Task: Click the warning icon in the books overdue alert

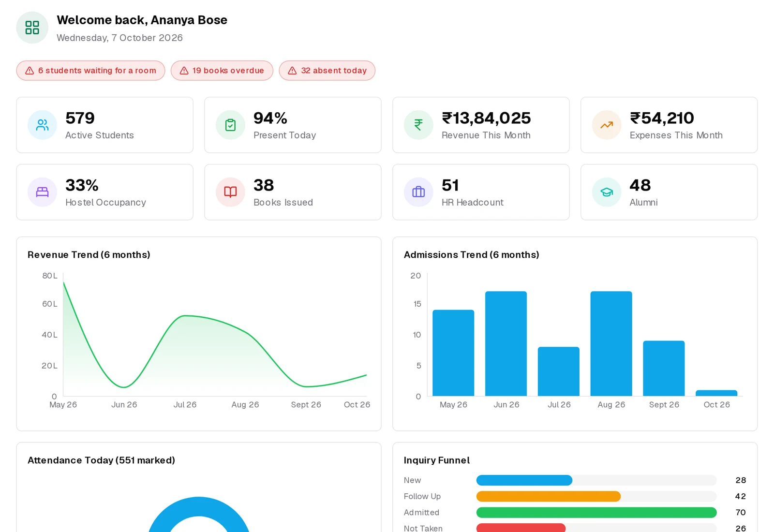Action: 184,71
